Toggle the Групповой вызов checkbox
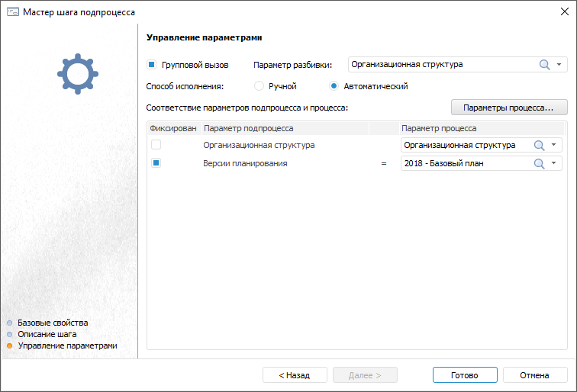This screenshot has width=577, height=392. (x=151, y=65)
